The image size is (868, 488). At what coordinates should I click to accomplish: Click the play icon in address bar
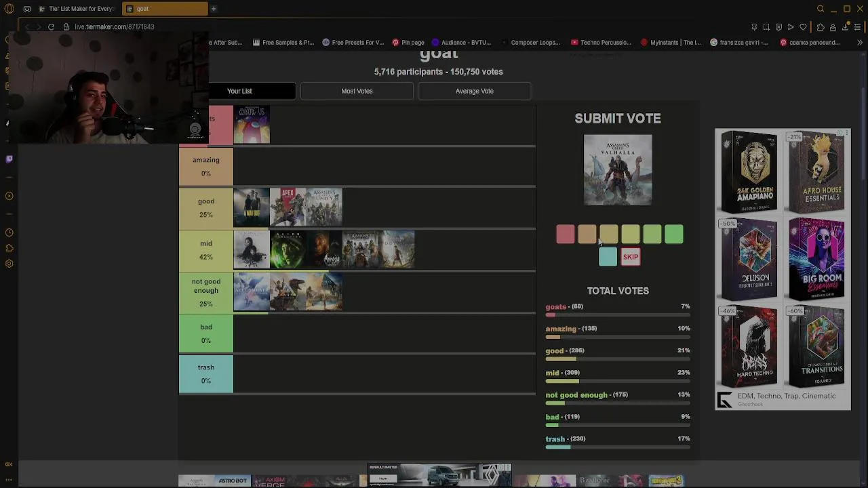tap(791, 26)
